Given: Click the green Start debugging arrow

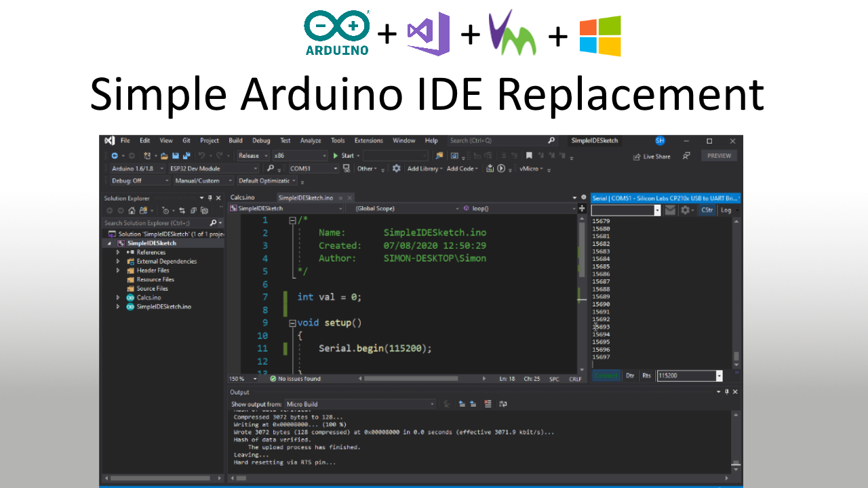Looking at the screenshot, I should coord(335,156).
